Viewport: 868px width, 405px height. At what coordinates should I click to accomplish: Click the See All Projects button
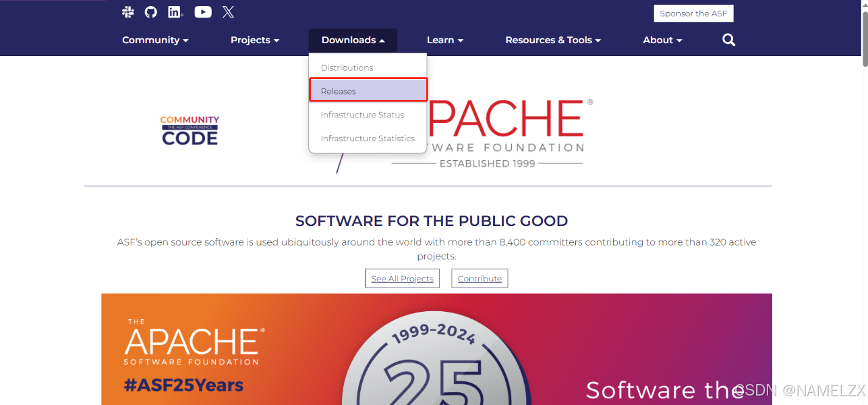coord(402,278)
